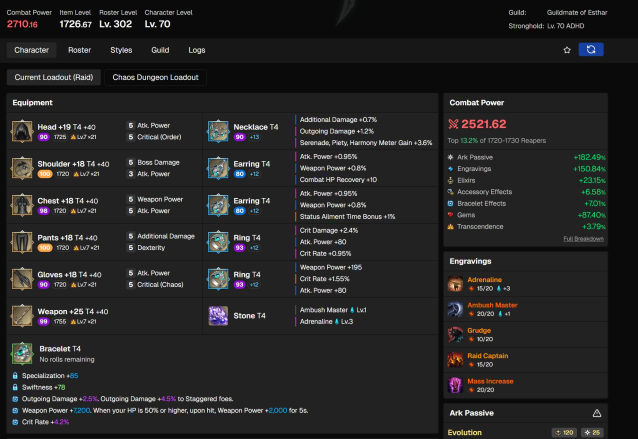
Task: Open the Roster tab
Action: pos(80,49)
